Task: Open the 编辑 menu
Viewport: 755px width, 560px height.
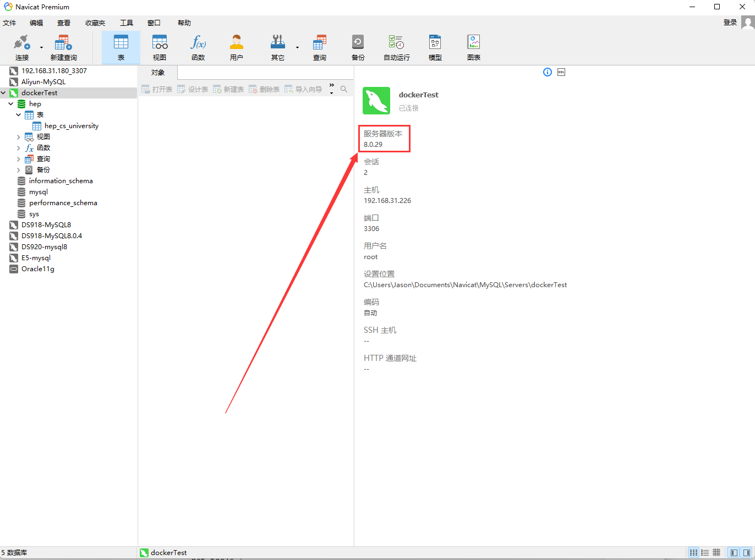Action: pyautogui.click(x=36, y=23)
